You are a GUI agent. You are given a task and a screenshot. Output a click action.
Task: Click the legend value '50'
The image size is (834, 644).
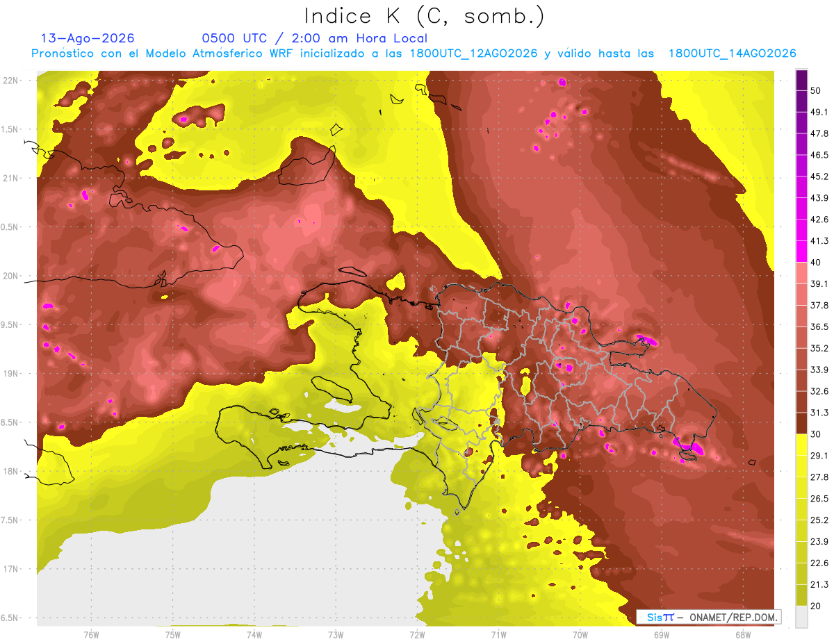(x=816, y=91)
